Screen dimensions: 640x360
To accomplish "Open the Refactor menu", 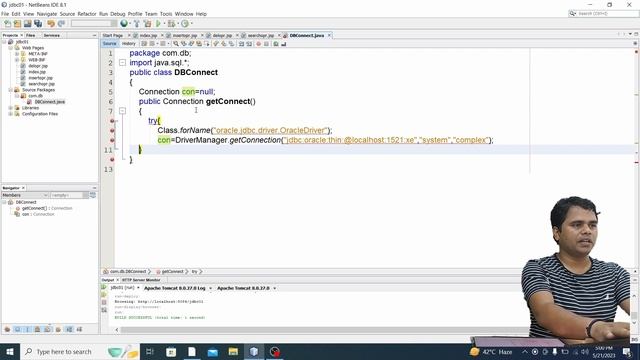I will click(x=87, y=14).
